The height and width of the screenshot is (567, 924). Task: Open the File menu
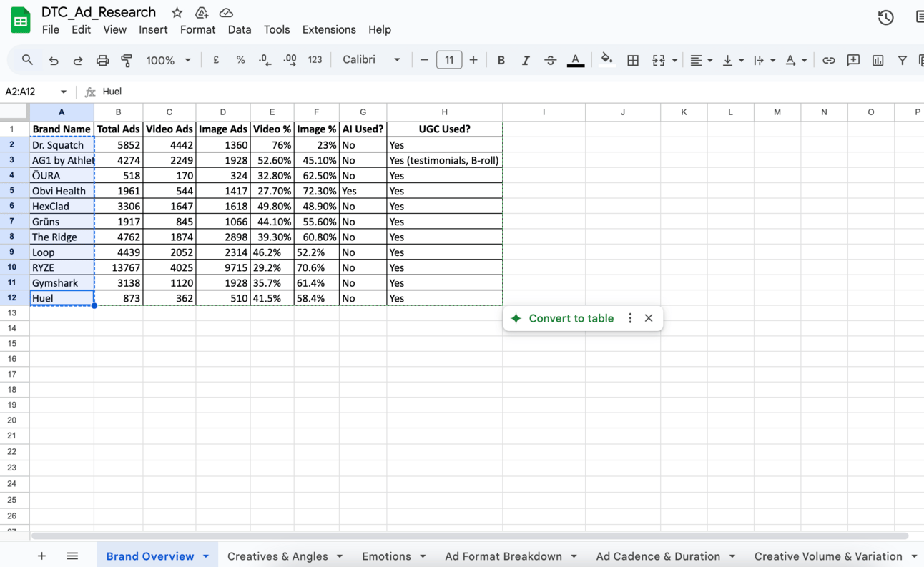click(x=51, y=29)
